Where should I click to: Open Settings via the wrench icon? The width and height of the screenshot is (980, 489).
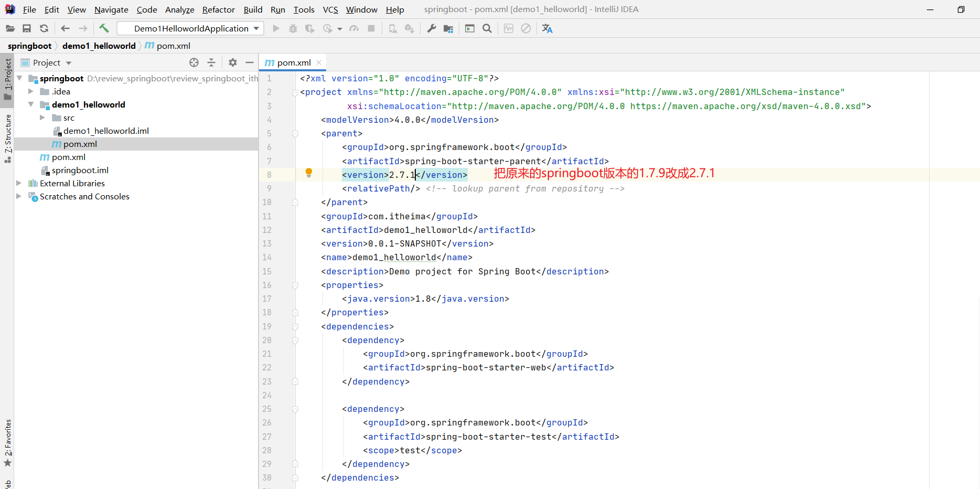432,28
